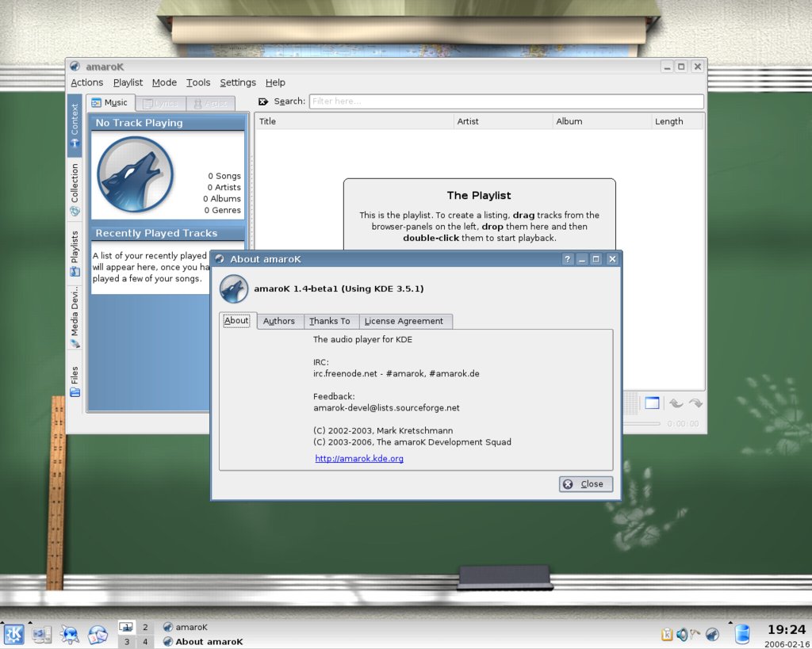Open the Settings menu

point(238,82)
